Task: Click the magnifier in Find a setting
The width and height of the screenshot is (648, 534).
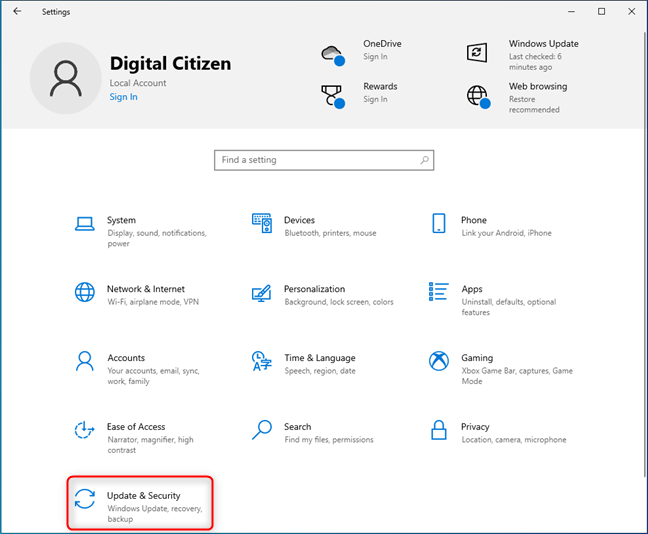Action: coord(424,160)
